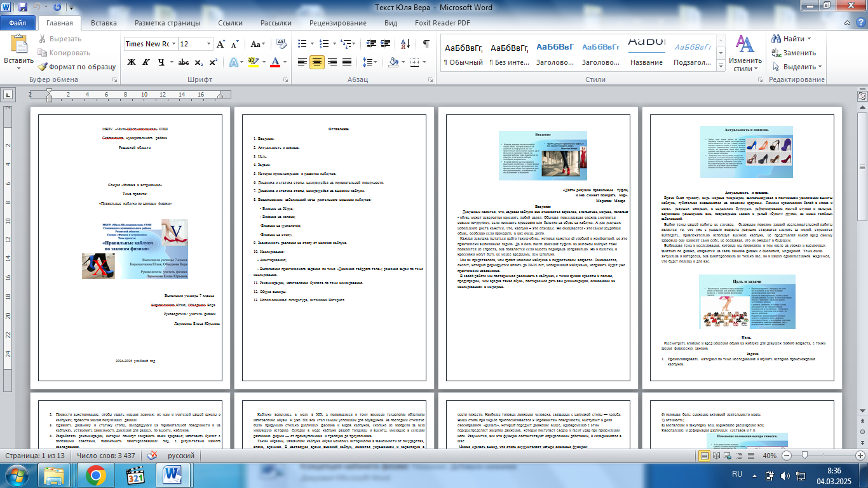Apply the Обычный style
Image resolution: width=868 pixels, height=488 pixels.
click(x=463, y=53)
